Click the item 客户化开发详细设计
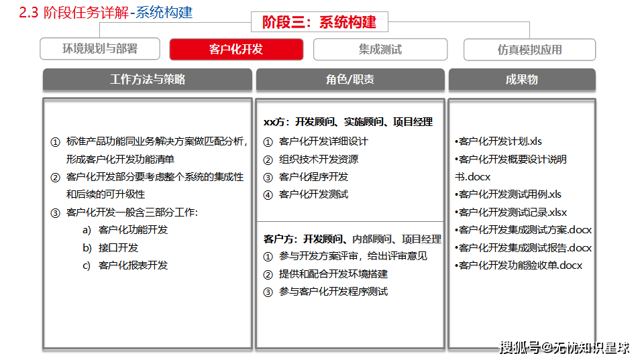The width and height of the screenshot is (644, 362). (x=323, y=141)
